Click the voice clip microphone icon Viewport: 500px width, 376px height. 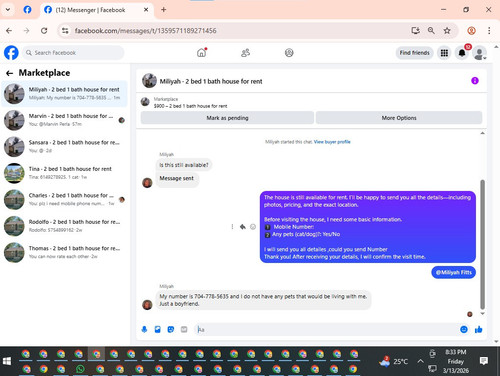pos(144,329)
